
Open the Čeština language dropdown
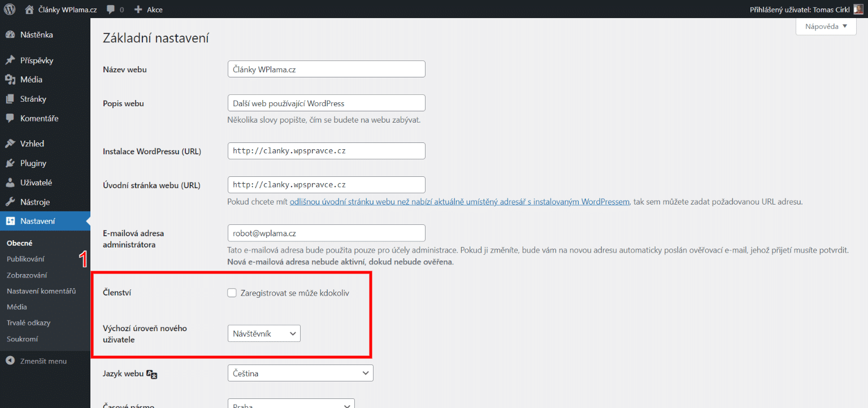pos(300,374)
